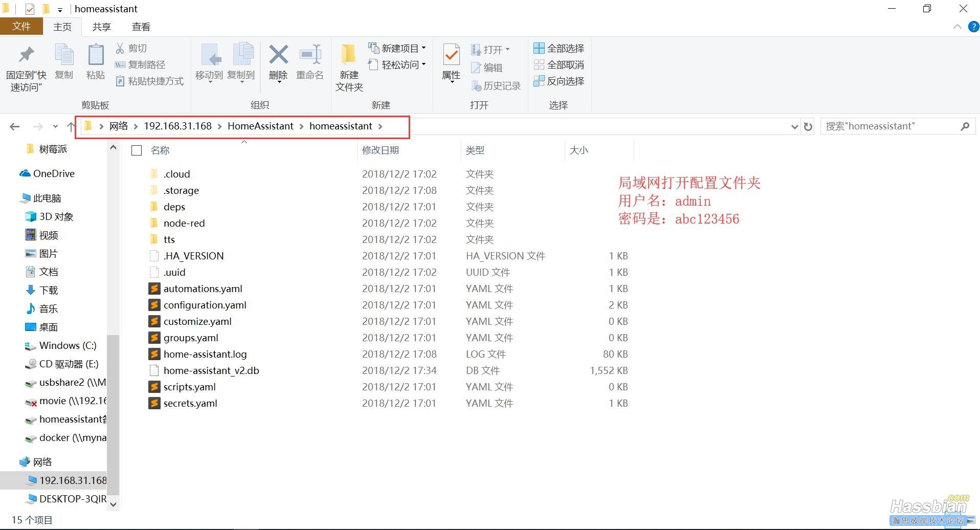Click HomeAssistant in the address breadcrumb
The height and width of the screenshot is (530, 980).
point(260,126)
